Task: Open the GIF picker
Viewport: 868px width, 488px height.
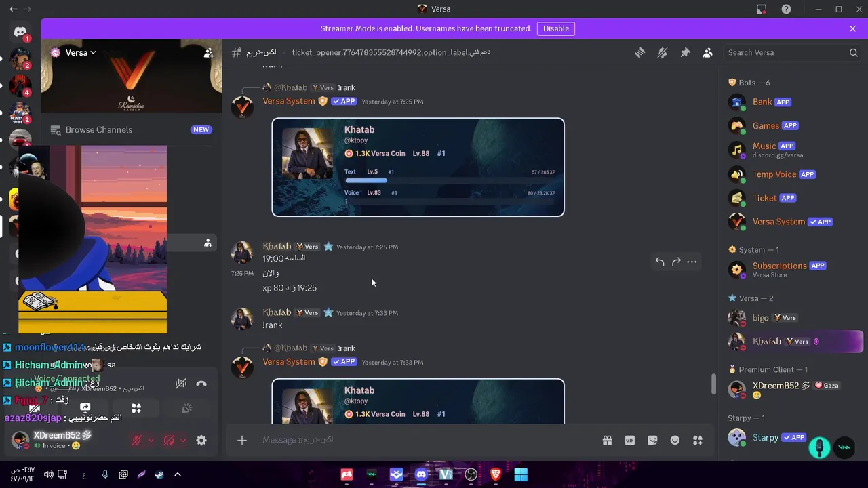Action: pyautogui.click(x=630, y=440)
